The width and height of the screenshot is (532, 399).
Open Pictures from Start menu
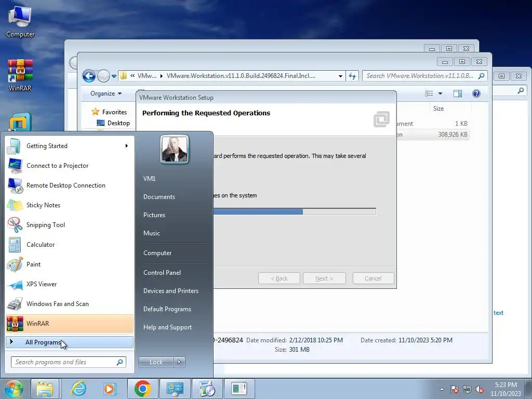pyautogui.click(x=154, y=215)
